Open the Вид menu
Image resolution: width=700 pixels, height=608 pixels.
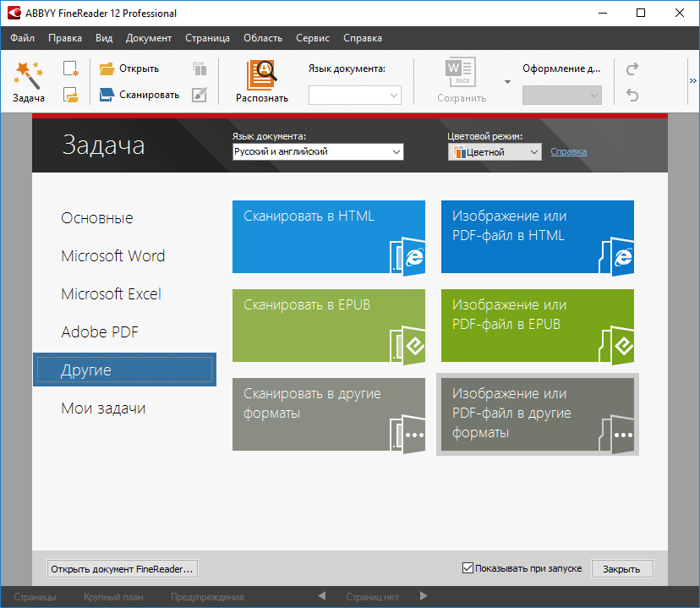click(104, 38)
